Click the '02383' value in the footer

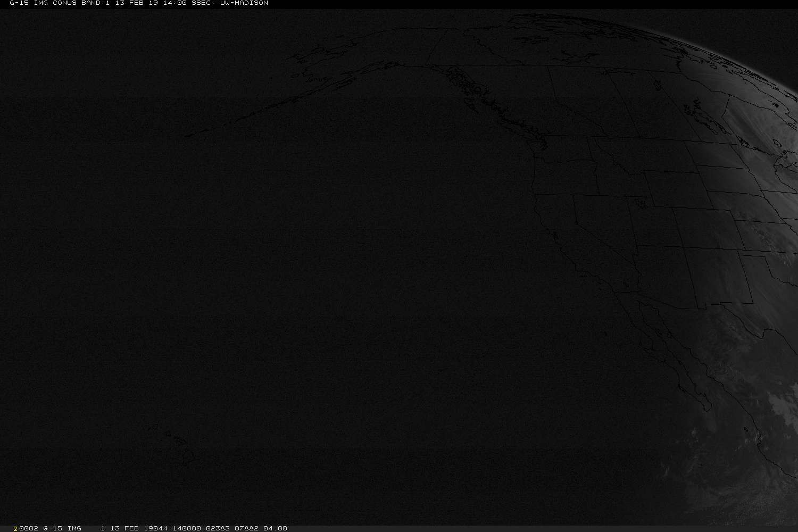coord(218,528)
